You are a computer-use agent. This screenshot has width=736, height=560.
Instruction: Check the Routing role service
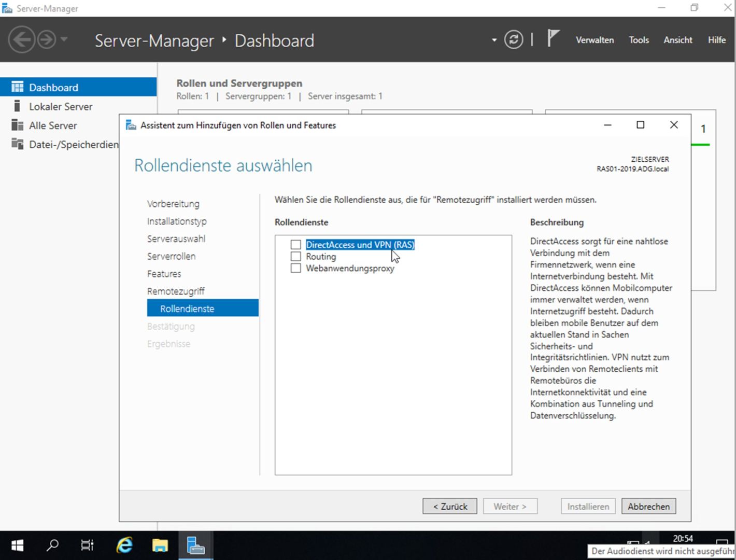tap(296, 257)
